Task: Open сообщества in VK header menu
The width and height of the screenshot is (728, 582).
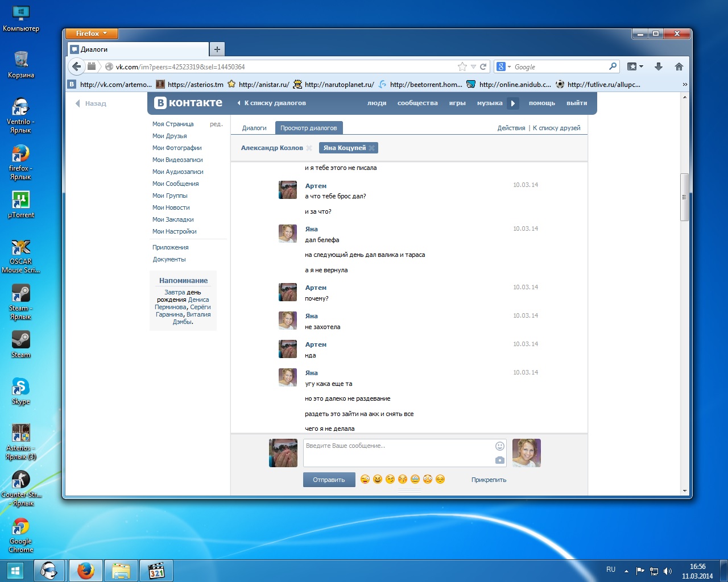Action: click(x=417, y=103)
